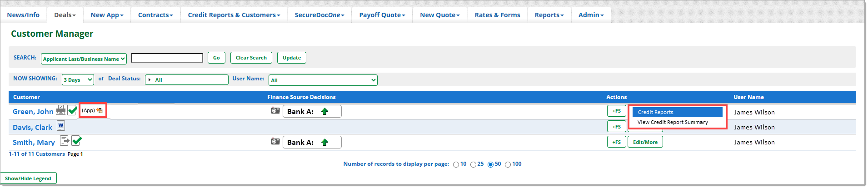Screen dimensions: 868x188
Task: Expand the 3 Days time range dropdown
Action: (x=78, y=80)
